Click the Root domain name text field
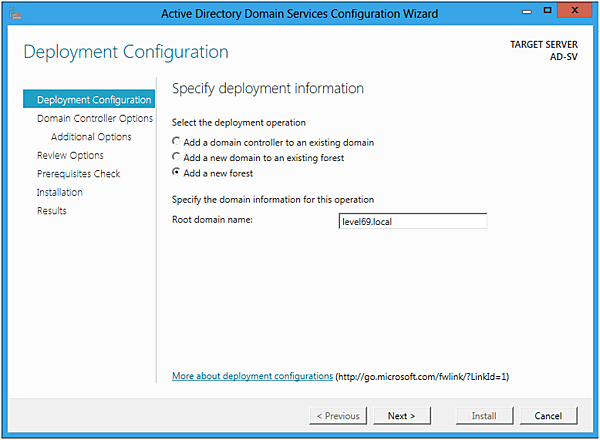 [412, 221]
